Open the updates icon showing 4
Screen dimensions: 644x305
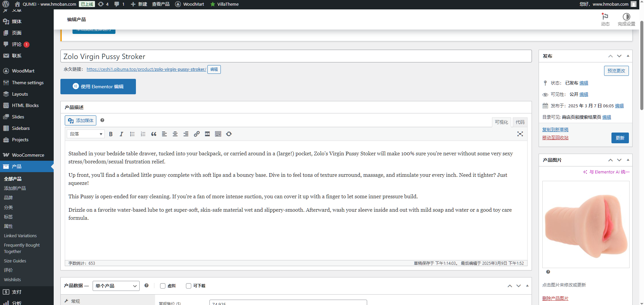click(103, 4)
